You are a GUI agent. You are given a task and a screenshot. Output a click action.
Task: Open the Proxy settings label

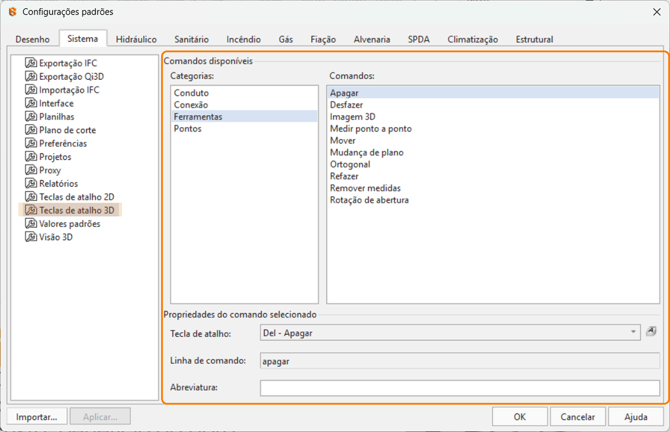(x=50, y=170)
